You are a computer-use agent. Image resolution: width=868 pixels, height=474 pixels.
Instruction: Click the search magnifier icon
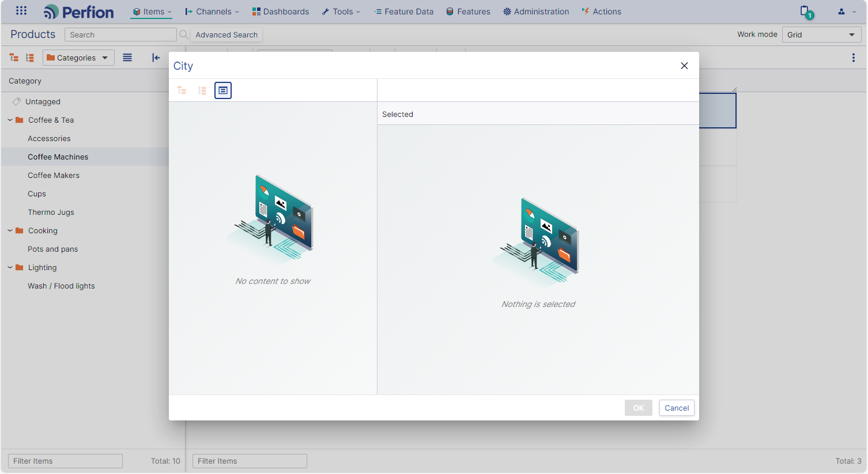(x=184, y=35)
